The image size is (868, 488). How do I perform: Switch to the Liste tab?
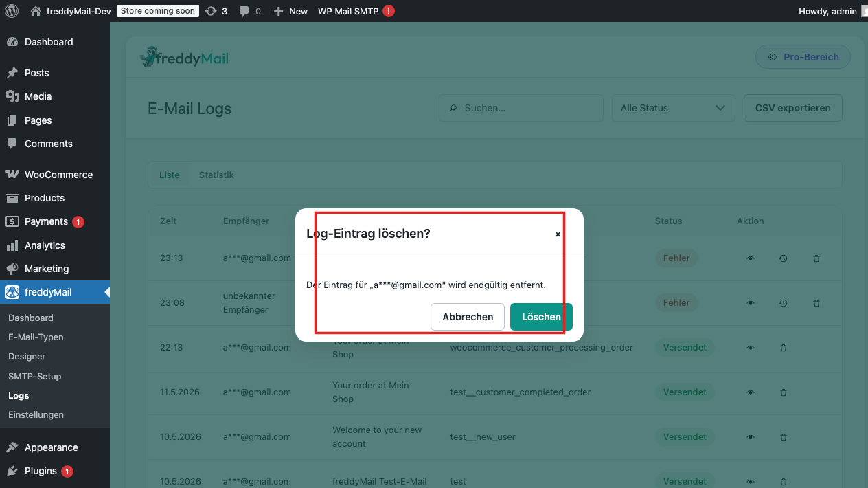click(x=170, y=175)
